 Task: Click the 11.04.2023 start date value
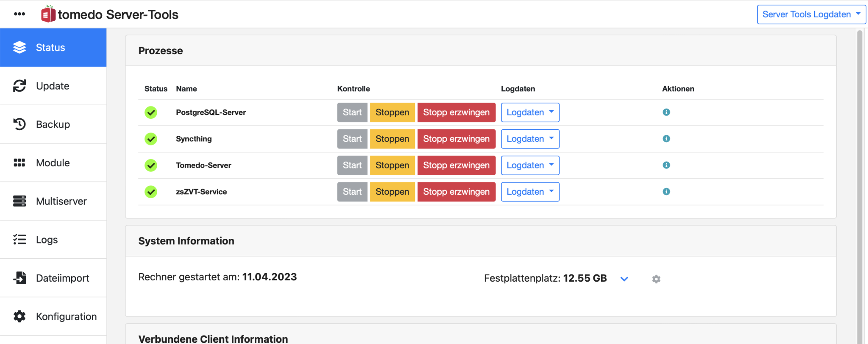point(270,277)
